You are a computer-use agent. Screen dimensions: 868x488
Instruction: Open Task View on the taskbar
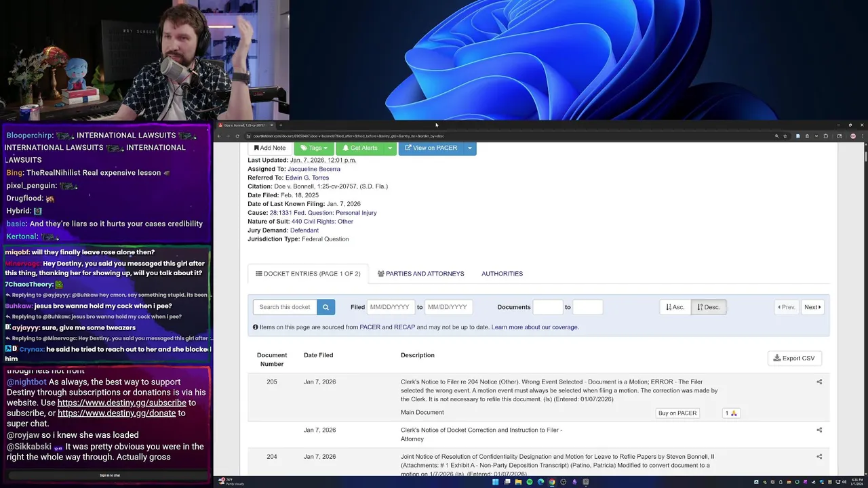(507, 482)
